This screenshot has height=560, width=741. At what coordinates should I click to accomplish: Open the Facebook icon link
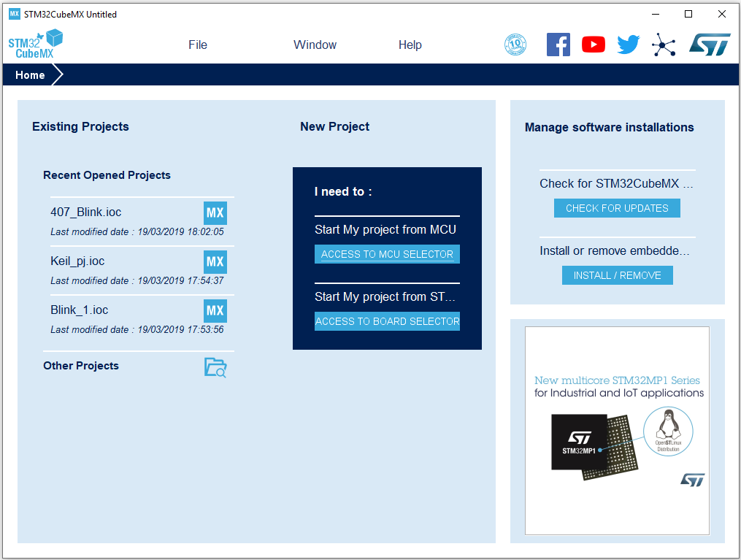(558, 45)
